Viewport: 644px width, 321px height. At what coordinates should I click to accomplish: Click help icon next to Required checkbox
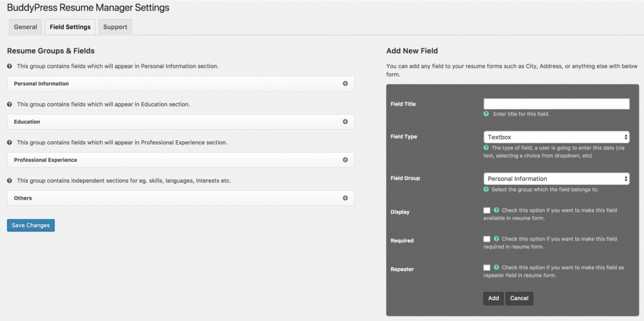pos(496,239)
